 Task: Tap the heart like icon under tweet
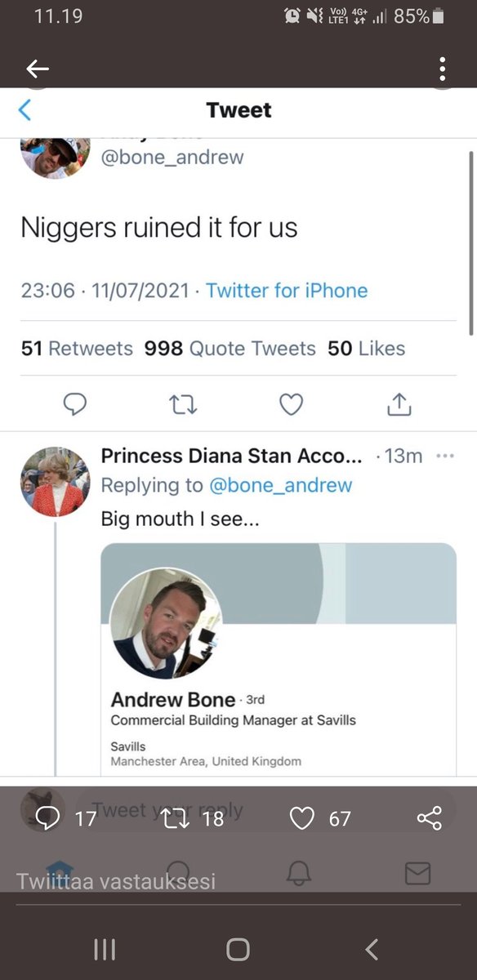click(292, 403)
